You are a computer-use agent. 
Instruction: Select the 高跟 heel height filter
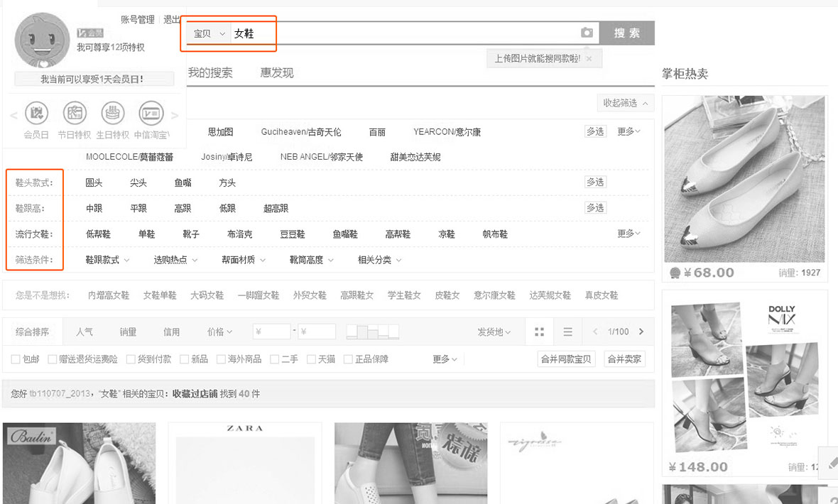(x=183, y=209)
